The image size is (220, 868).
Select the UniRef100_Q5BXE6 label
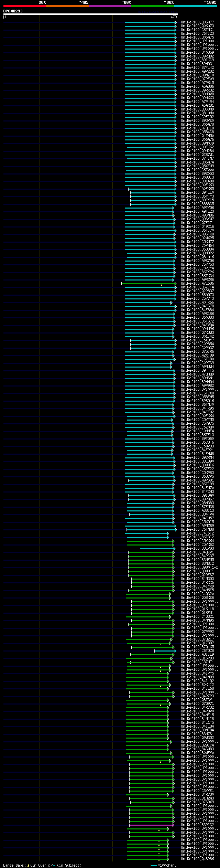[x=197, y=598]
